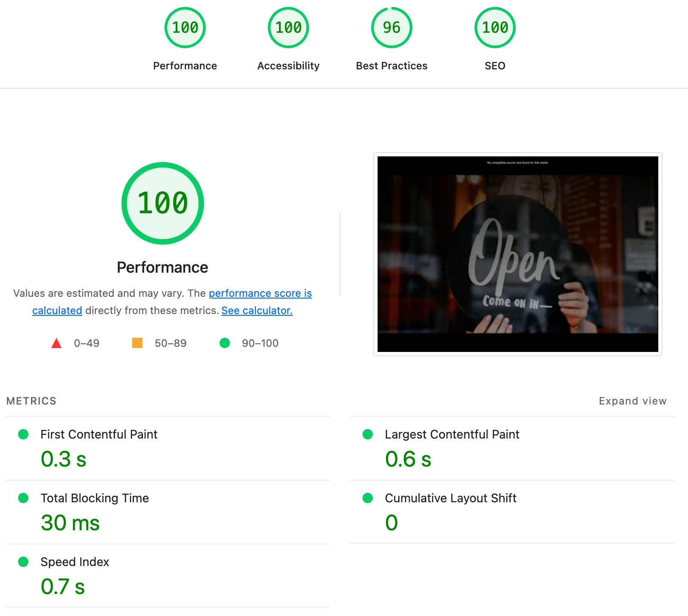The width and height of the screenshot is (688, 616).
Task: Click the orange square 50–89 legend icon
Action: pyautogui.click(x=137, y=343)
